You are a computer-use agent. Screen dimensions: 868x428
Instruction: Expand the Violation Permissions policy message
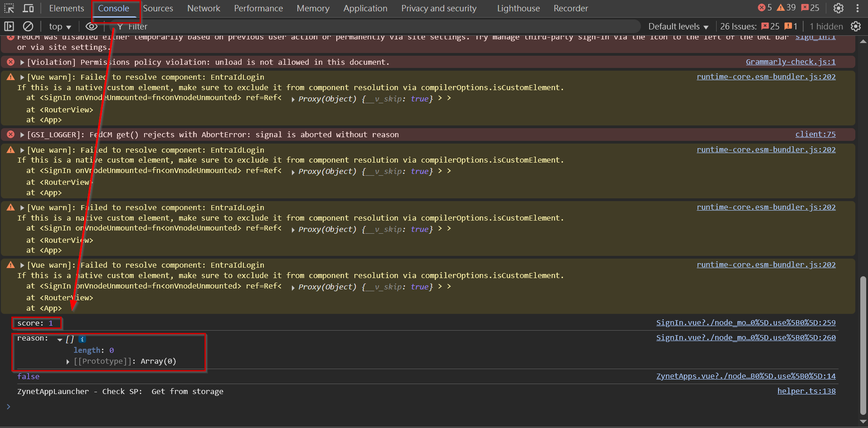pyautogui.click(x=22, y=62)
